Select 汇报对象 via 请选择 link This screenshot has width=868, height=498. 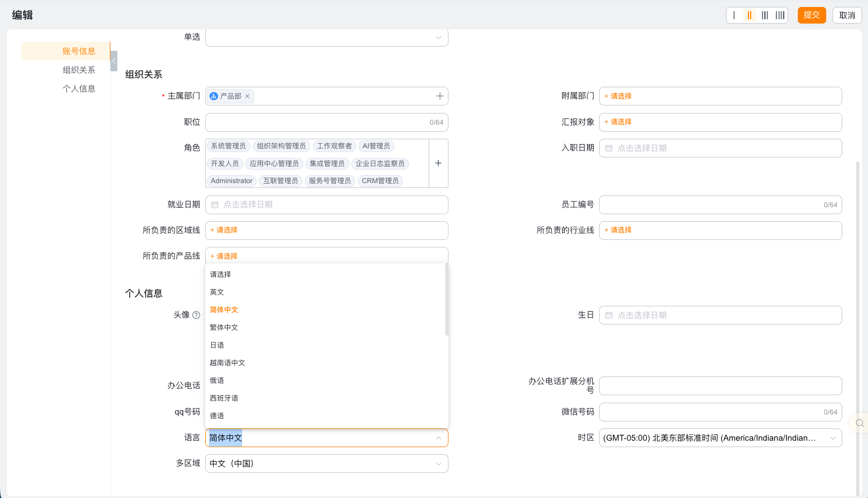618,122
